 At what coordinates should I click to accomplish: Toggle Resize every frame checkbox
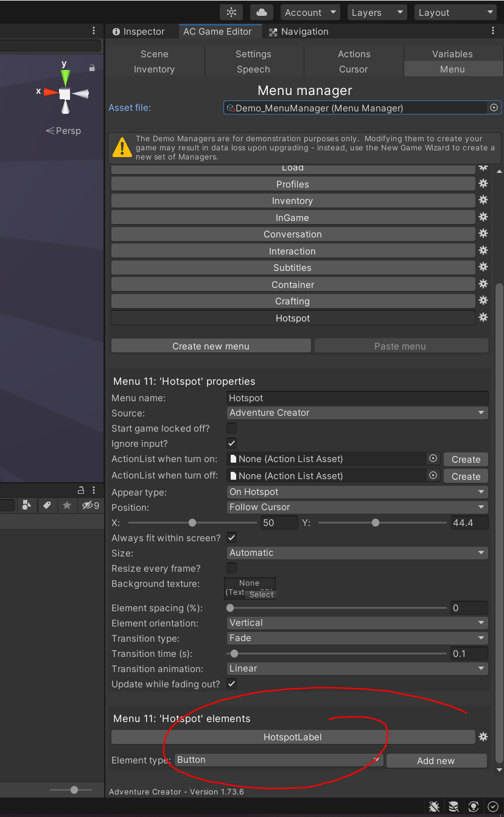point(231,568)
